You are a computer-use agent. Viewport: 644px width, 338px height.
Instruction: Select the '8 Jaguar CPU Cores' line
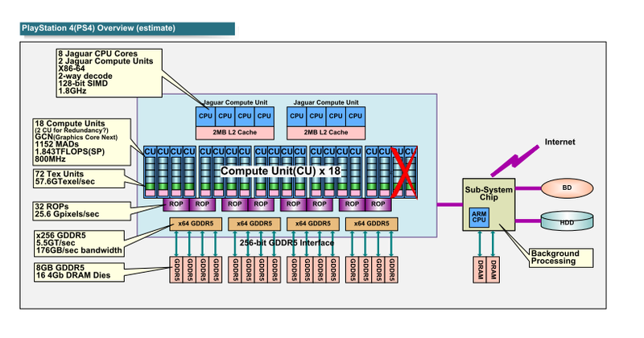(x=97, y=54)
